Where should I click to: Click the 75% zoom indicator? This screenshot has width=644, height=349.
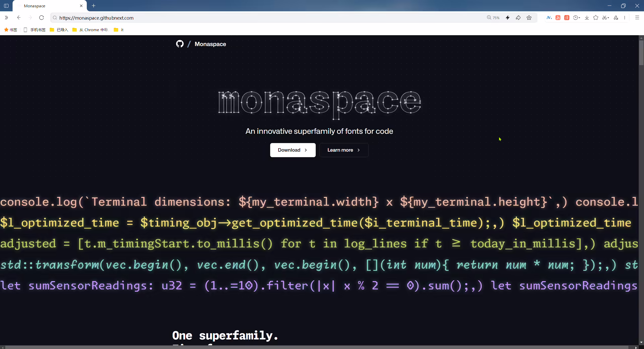point(493,18)
